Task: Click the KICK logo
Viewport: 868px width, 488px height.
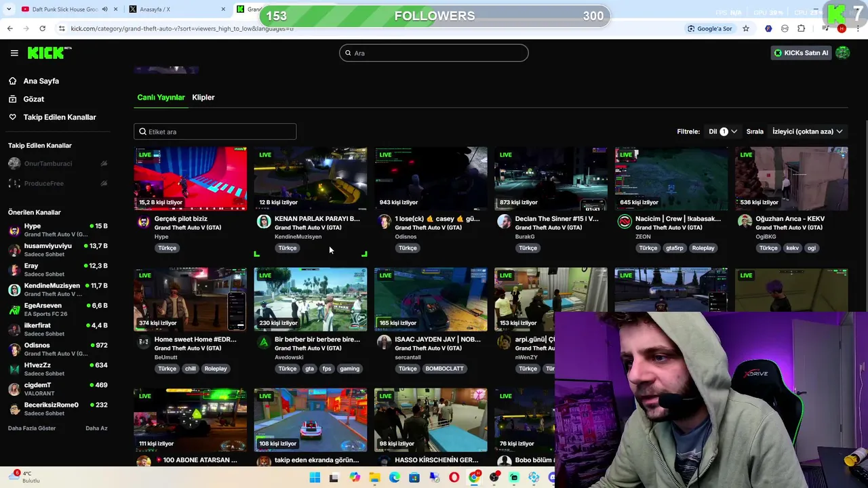Action: coord(49,53)
